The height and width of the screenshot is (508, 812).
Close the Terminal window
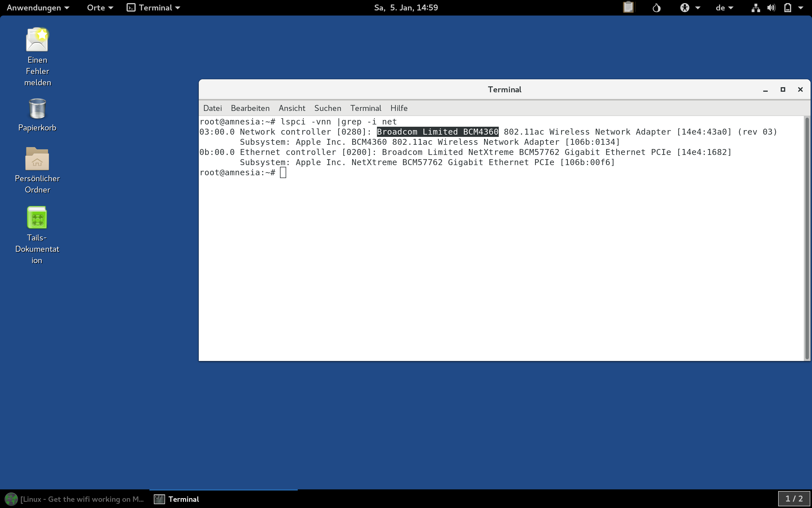point(800,89)
